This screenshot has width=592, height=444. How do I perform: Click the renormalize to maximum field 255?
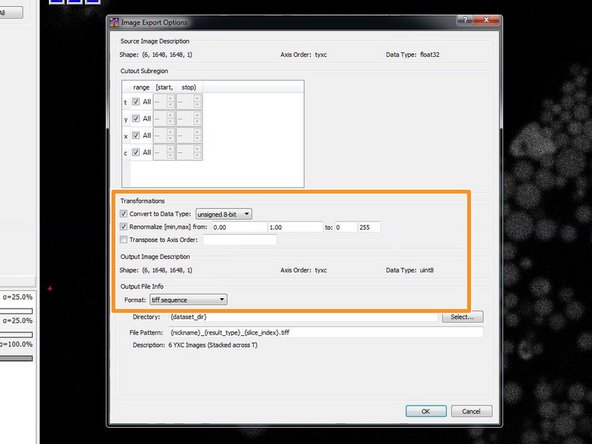369,227
